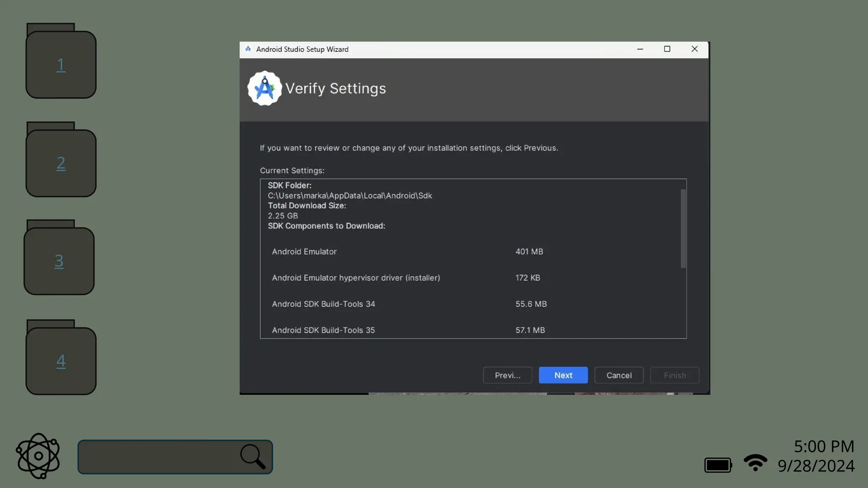Select Android SDK Build-Tools 34 entry
The width and height of the screenshot is (868, 488).
click(x=323, y=304)
